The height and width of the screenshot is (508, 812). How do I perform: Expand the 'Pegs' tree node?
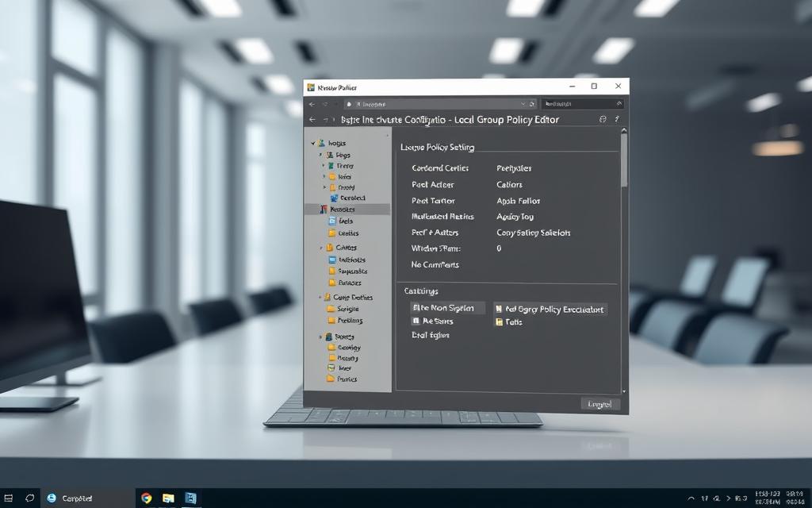pyautogui.click(x=320, y=155)
